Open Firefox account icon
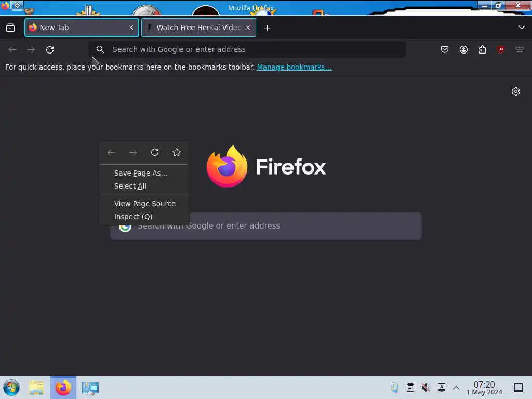532x399 pixels. coord(463,49)
